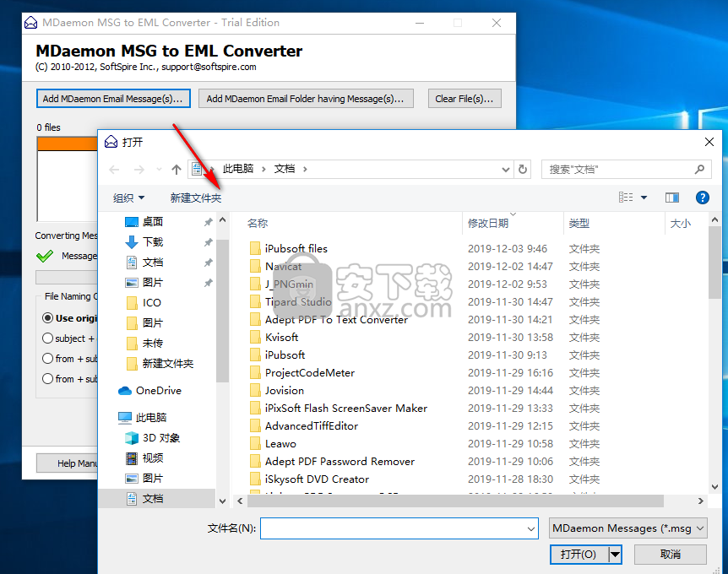Screen dimensions: 728x574
Task: Click the forward navigation arrow in Open dialog
Action: pos(139,170)
